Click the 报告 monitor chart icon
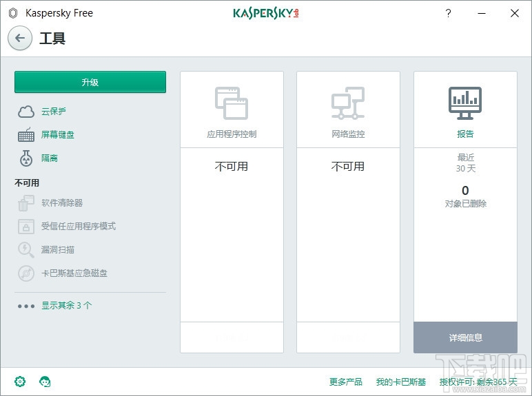This screenshot has height=396, width=532. [x=465, y=103]
